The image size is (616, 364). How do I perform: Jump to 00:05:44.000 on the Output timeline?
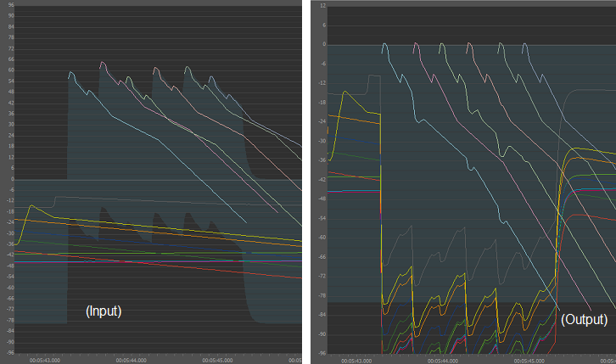point(445,360)
